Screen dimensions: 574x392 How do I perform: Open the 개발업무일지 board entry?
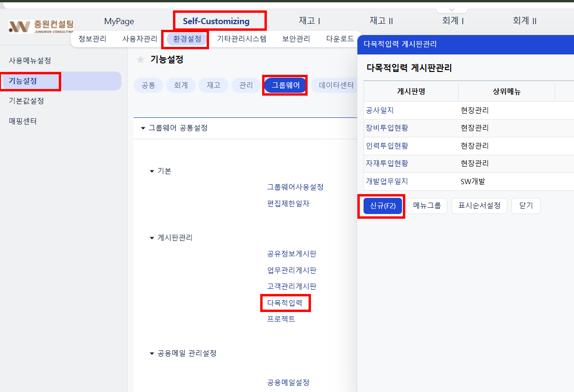[387, 181]
